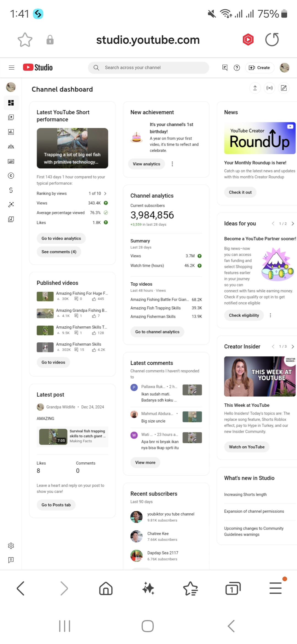Open This Week at YouTube thumbnail

(260, 376)
